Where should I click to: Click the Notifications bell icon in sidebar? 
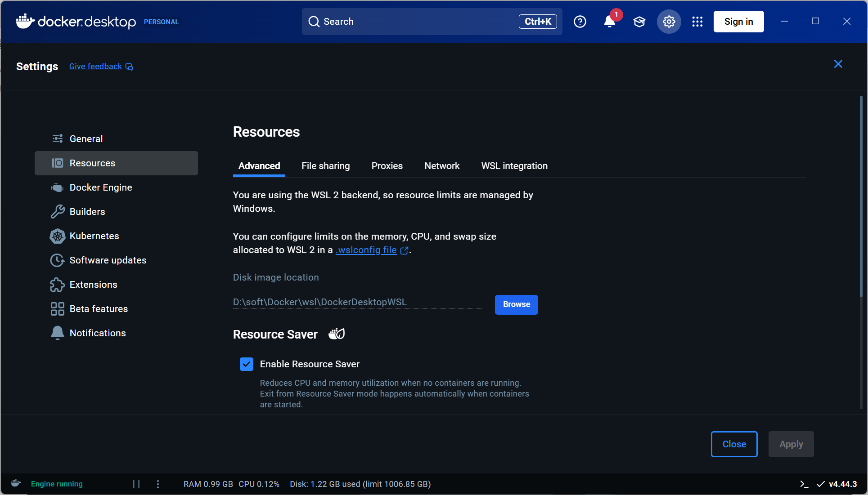point(58,333)
